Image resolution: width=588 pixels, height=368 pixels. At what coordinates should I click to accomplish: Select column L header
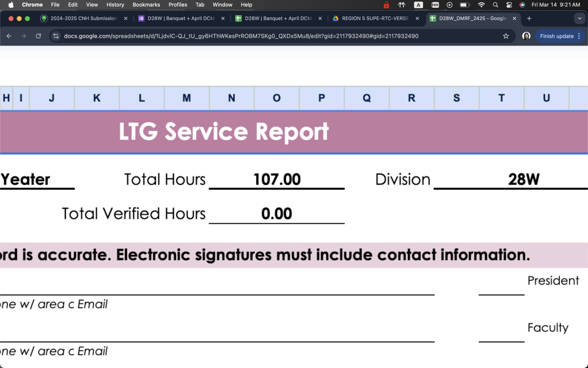[141, 98]
